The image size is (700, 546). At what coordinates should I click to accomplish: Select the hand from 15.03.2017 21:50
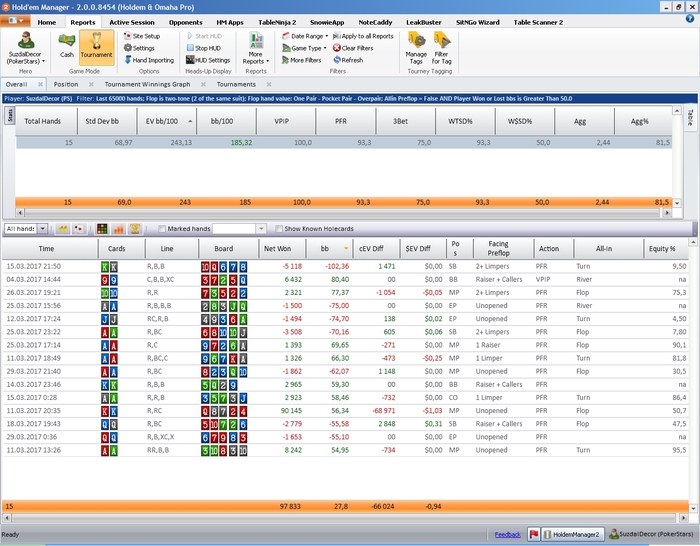[345, 266]
